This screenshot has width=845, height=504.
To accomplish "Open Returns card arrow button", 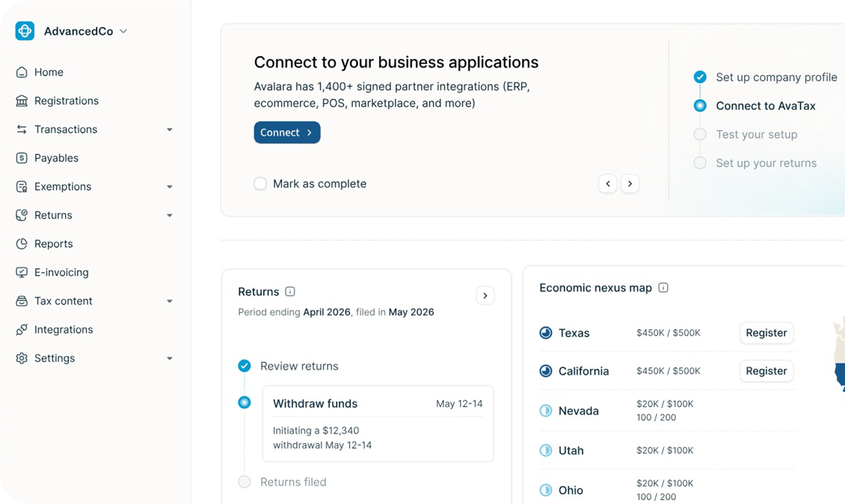I will click(x=485, y=295).
